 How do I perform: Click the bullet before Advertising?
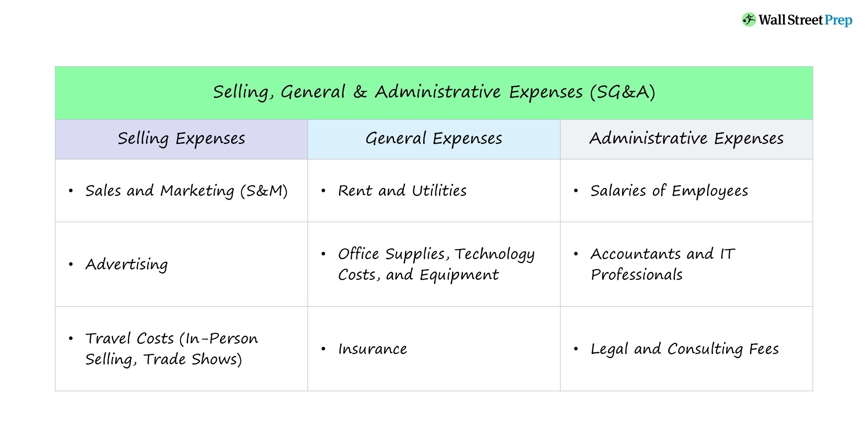(x=71, y=264)
